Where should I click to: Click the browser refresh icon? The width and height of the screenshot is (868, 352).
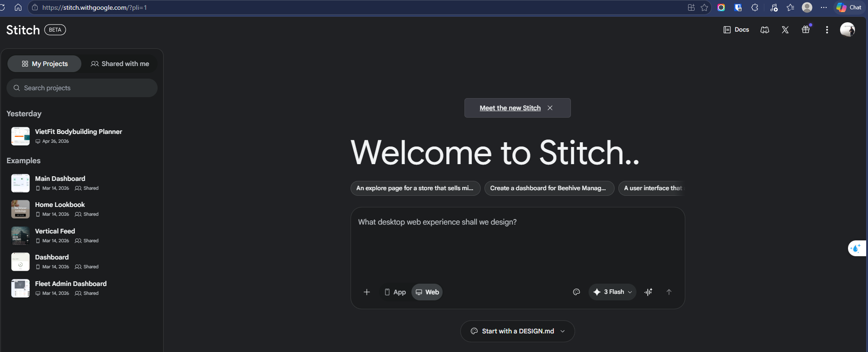2,7
